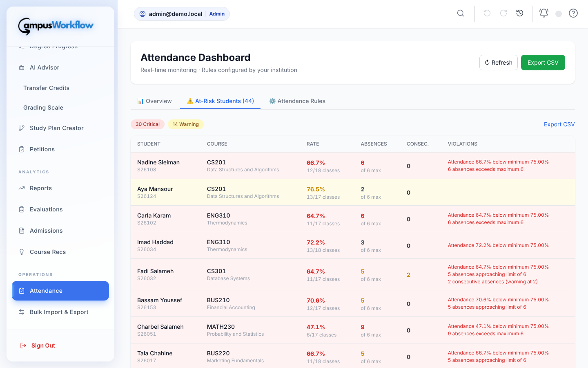
Task: Switch to the Overview tab
Action: coord(154,101)
